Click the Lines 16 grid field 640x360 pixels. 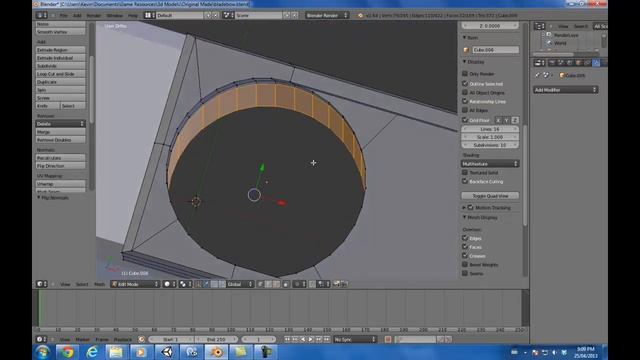pos(490,129)
